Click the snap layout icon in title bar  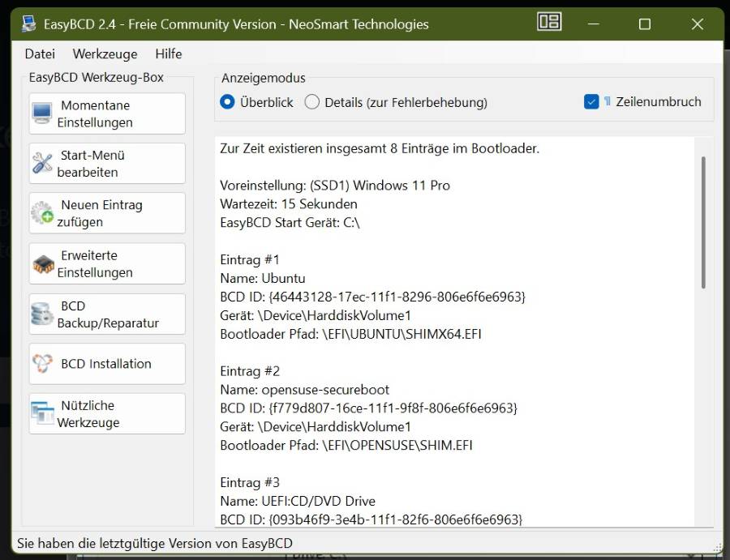[x=549, y=23]
